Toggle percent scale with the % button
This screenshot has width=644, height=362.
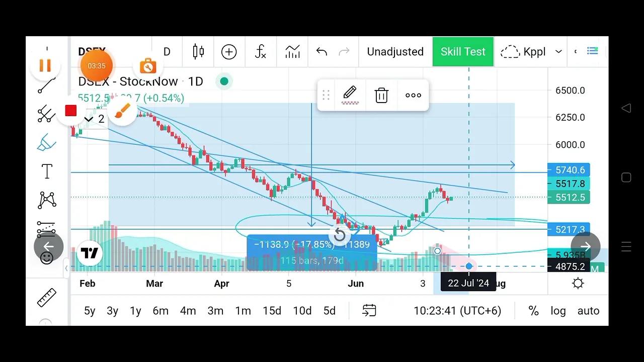(x=534, y=310)
